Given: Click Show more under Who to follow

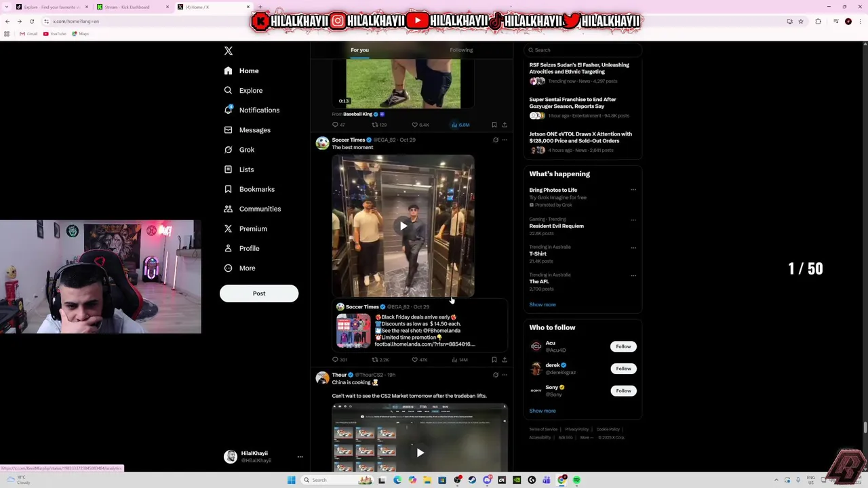Looking at the screenshot, I should 542,411.
